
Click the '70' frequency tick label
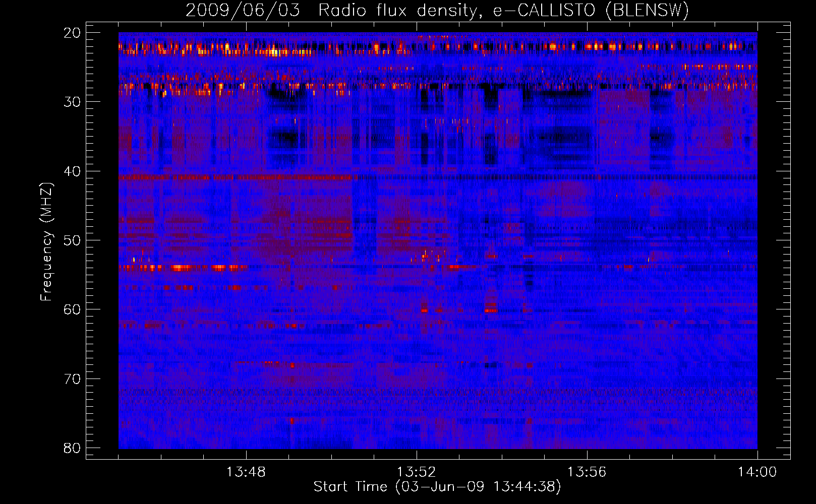tap(72, 379)
